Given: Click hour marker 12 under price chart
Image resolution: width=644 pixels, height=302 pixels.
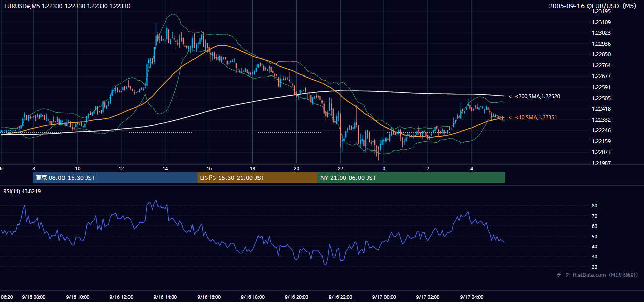Looking at the screenshot, I should [x=121, y=168].
